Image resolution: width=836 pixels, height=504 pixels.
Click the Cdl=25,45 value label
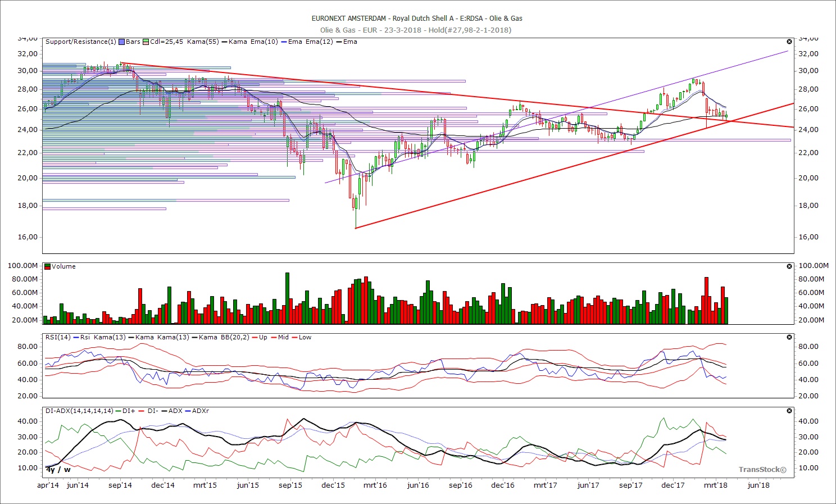point(167,42)
